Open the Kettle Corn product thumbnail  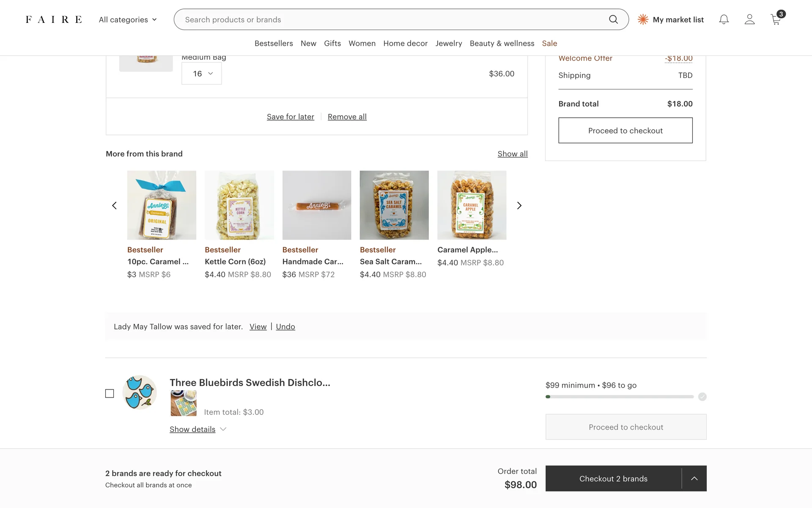[239, 205]
